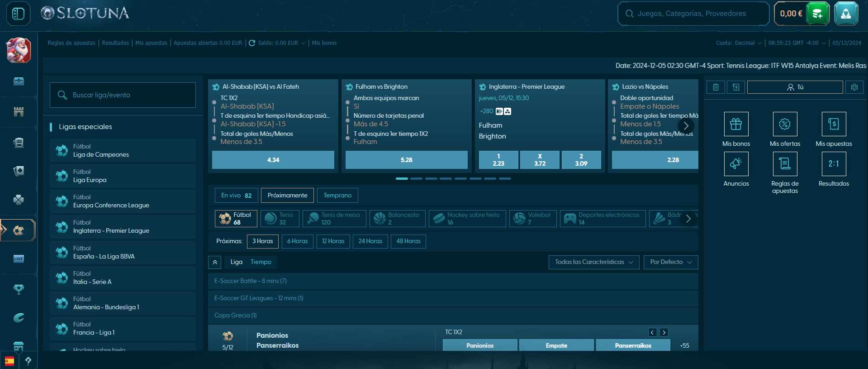
Task: Open the video stream icon for Fulham match
Action: pyautogui.click(x=499, y=111)
